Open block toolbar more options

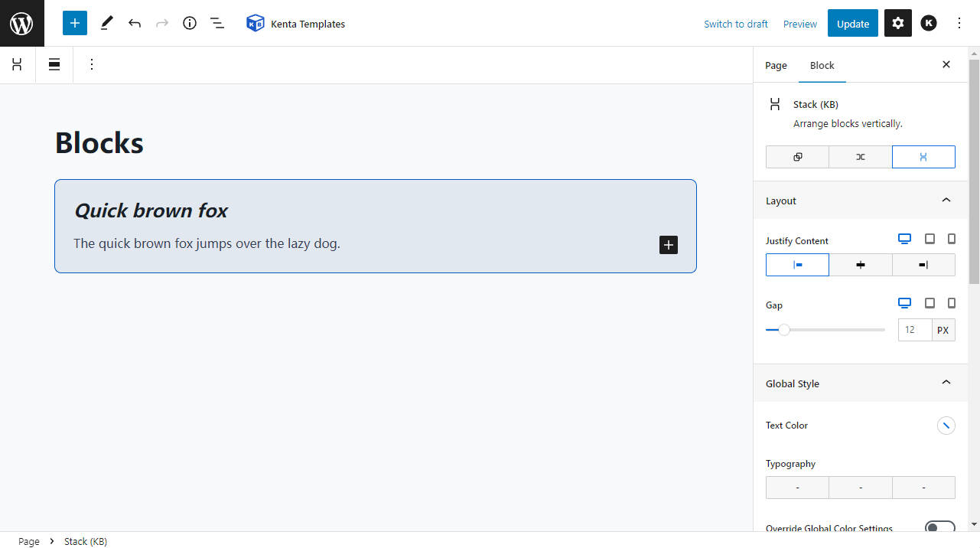(92, 65)
